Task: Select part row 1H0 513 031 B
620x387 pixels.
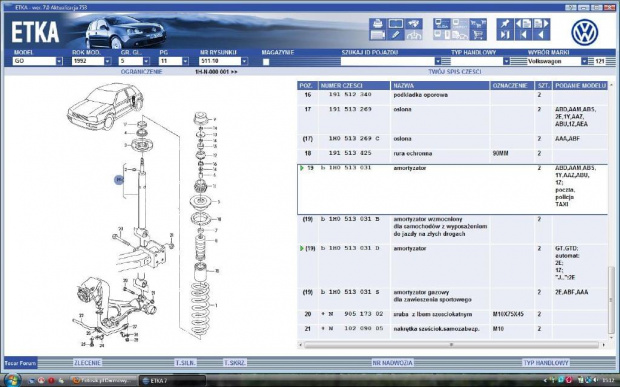Action: tap(452, 227)
